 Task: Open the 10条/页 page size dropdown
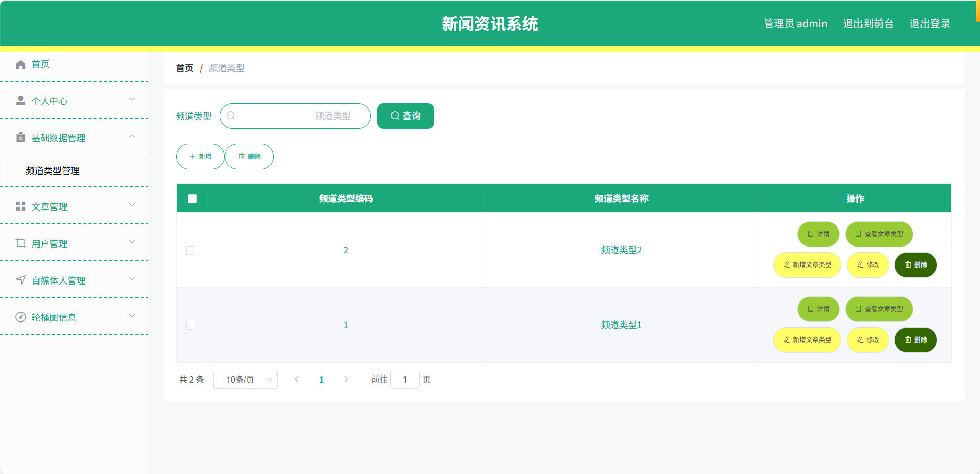[245, 380]
